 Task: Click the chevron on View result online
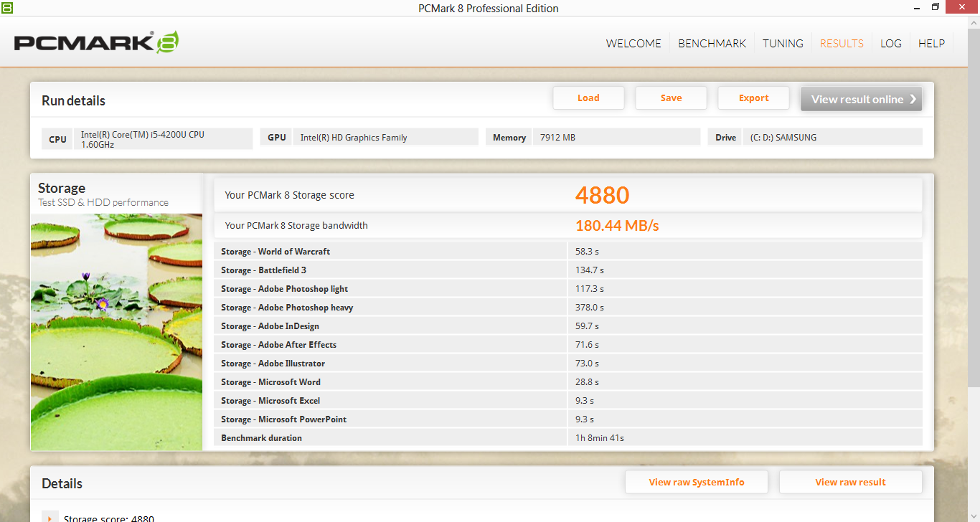(913, 99)
